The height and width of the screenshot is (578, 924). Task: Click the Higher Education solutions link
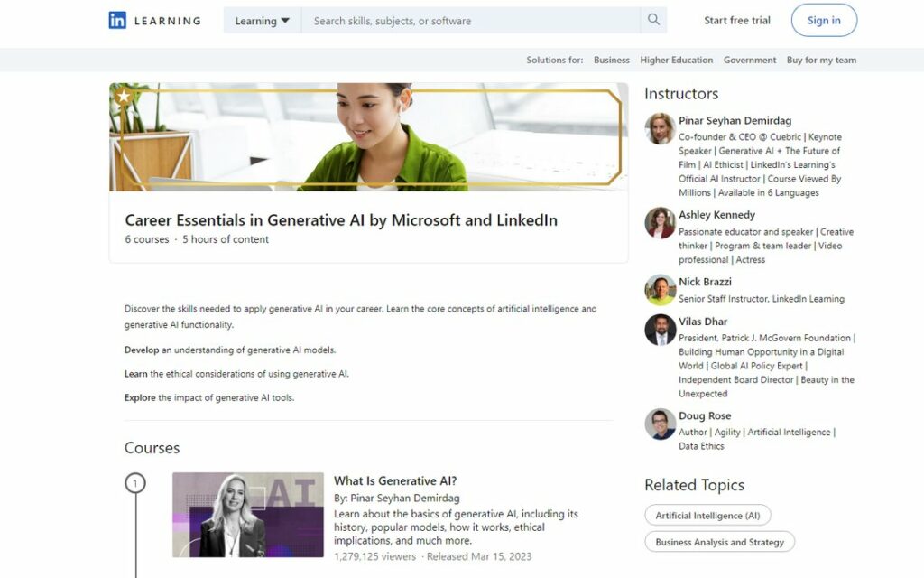[677, 60]
